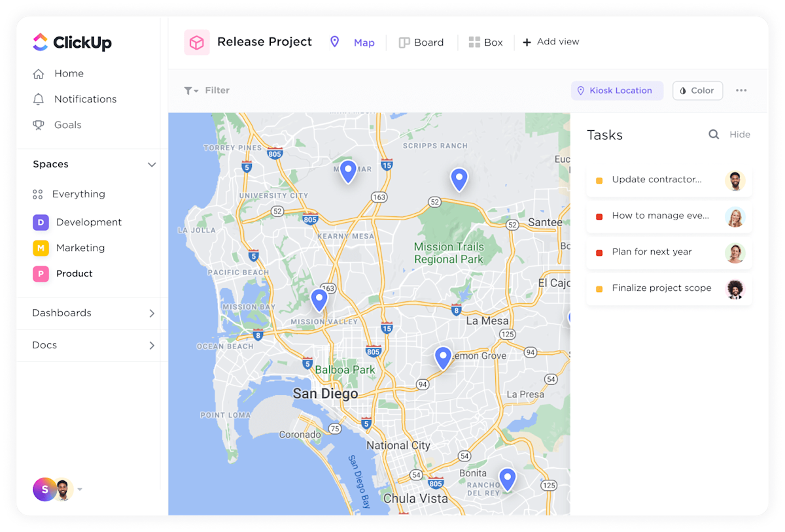Switch to the Box view tab

point(485,42)
